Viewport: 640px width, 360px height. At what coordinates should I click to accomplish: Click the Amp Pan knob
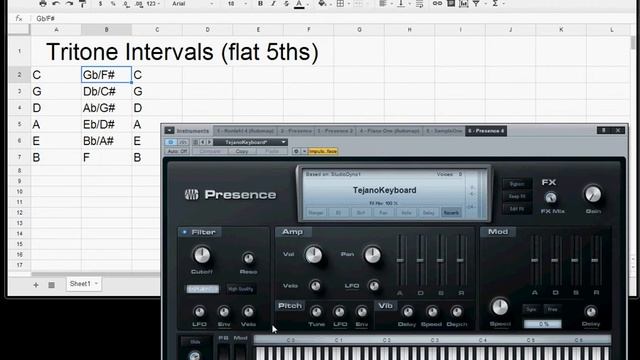point(372,255)
